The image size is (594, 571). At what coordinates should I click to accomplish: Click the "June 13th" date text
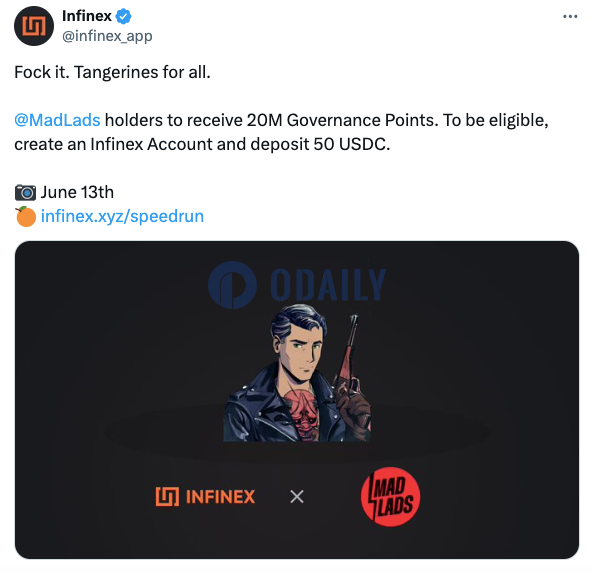pyautogui.click(x=77, y=192)
